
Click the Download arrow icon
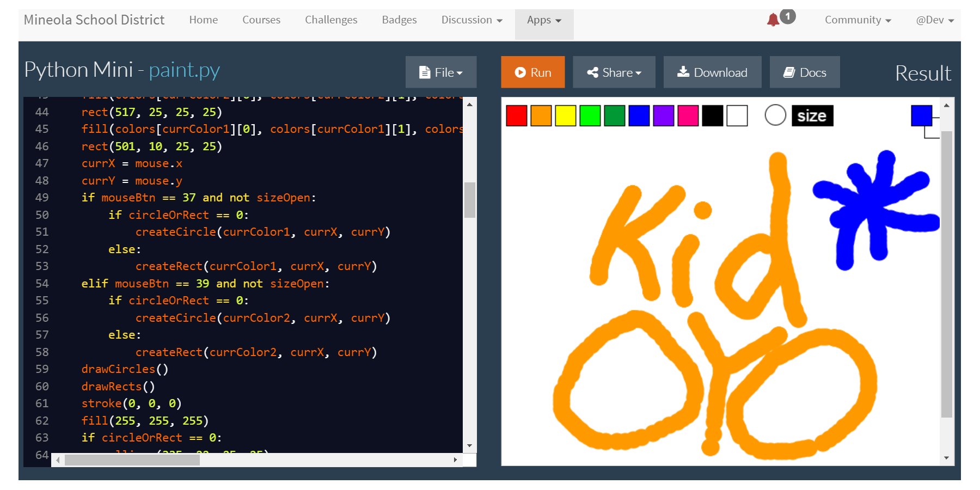683,72
